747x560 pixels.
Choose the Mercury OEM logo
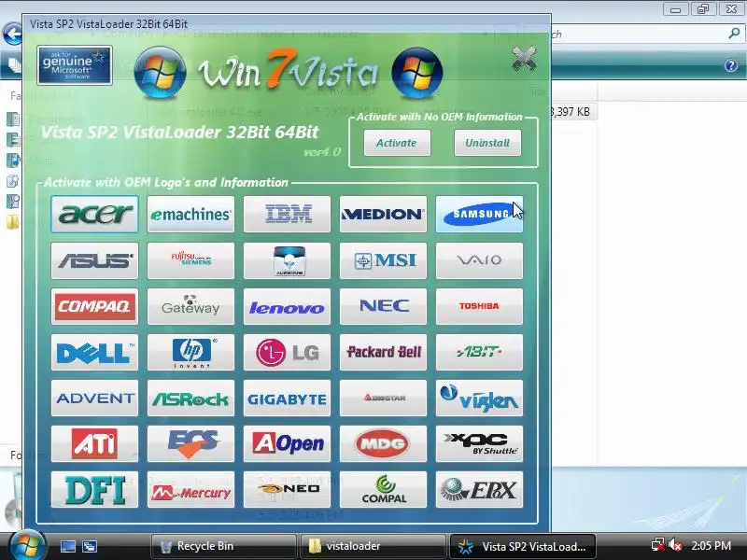[x=190, y=489]
